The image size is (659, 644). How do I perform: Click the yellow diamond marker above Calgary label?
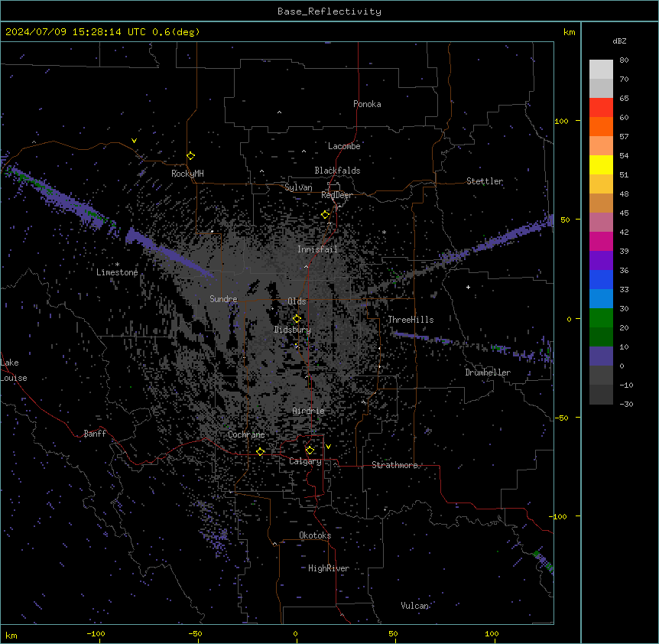tap(310, 450)
